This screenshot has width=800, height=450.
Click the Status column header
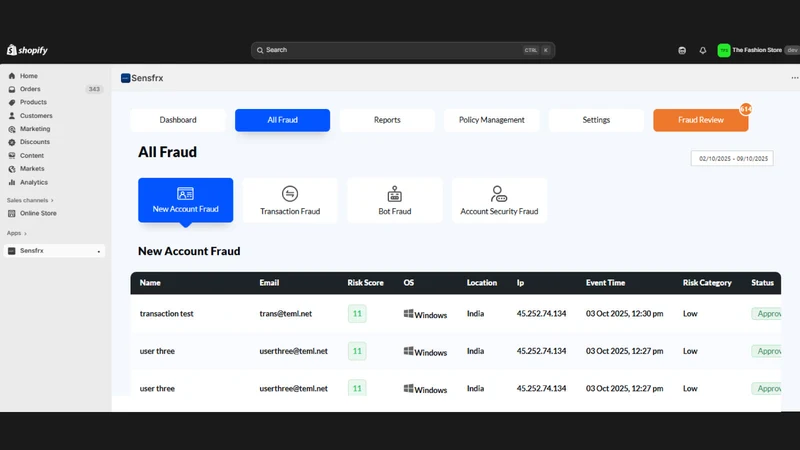coord(762,283)
